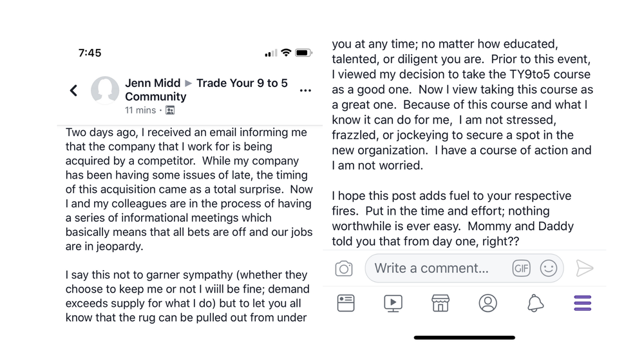
Task: Switch to the Watch video tab
Action: click(393, 303)
